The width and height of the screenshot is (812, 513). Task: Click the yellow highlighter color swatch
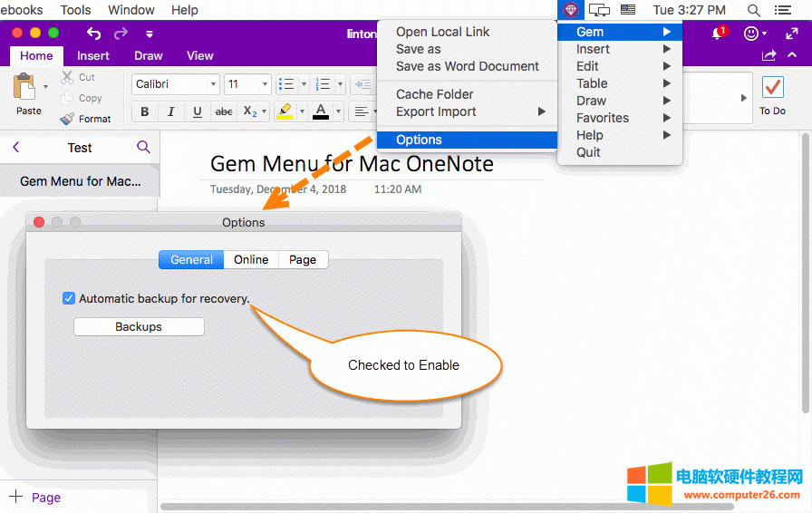[285, 112]
